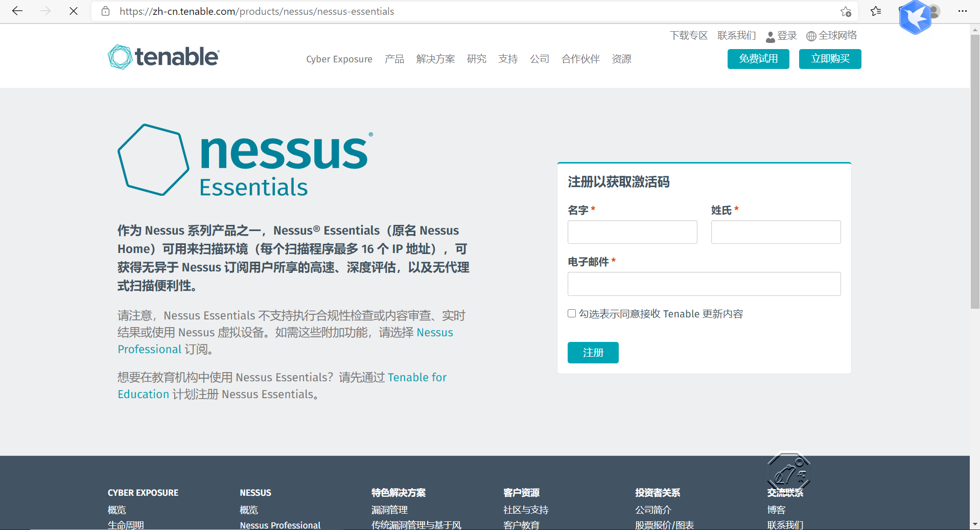The height and width of the screenshot is (530, 980).
Task: Click the page vertical scrollbar thumb
Action: pyautogui.click(x=975, y=172)
